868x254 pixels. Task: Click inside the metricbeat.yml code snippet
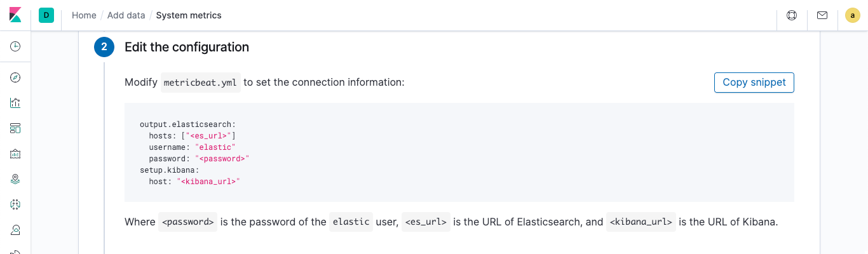(x=459, y=152)
